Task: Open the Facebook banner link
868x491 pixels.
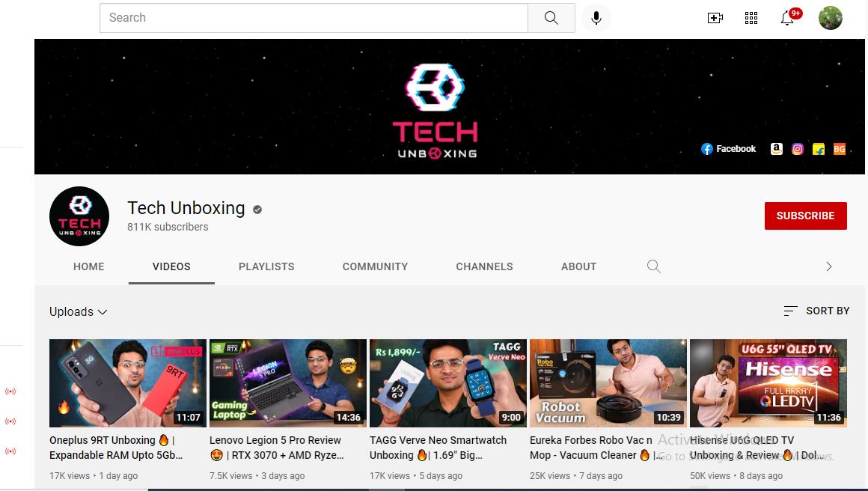Action: (729, 149)
